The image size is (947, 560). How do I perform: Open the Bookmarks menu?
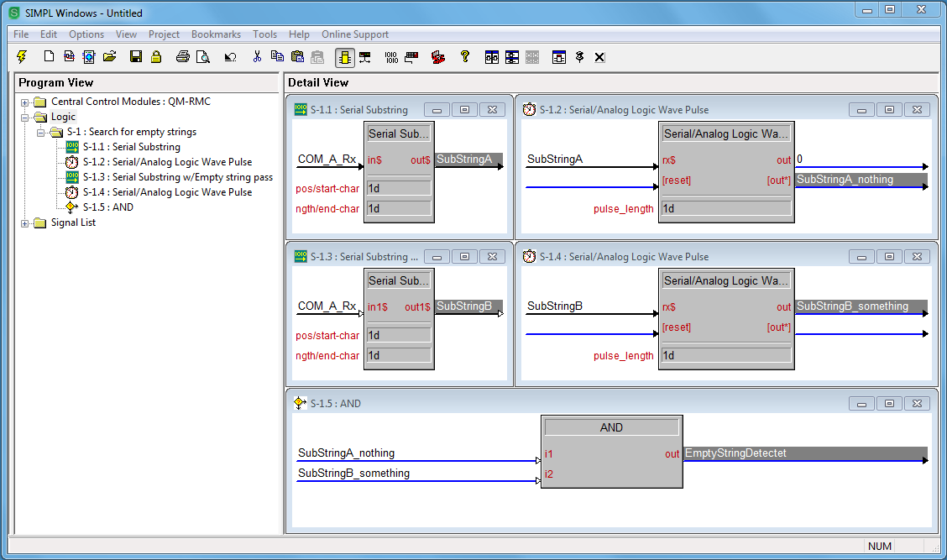(x=216, y=34)
